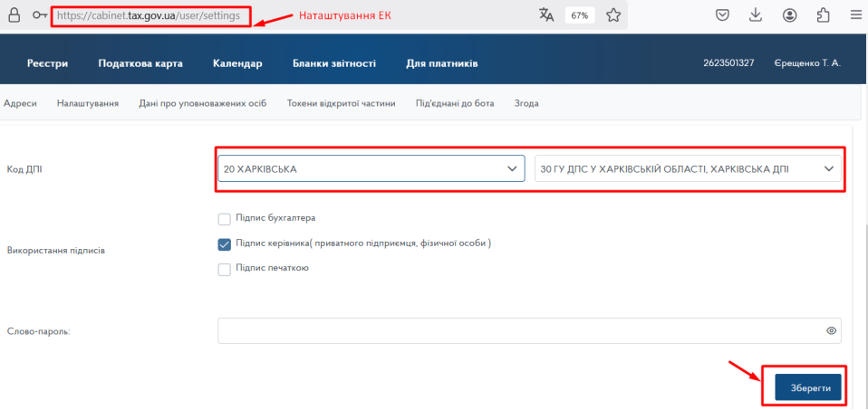Uncheck the Підпис керівника checkbox
The width and height of the screenshot is (868, 410).
coord(224,244)
